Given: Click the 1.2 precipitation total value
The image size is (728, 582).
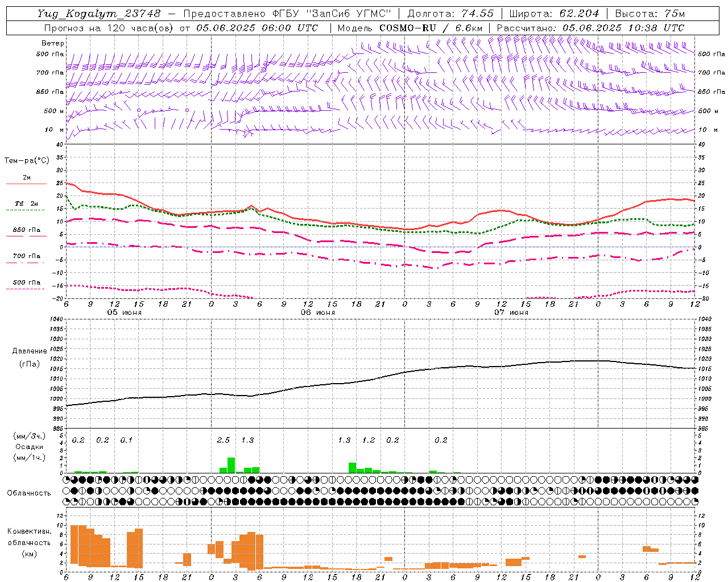Looking at the screenshot, I should 369,440.
